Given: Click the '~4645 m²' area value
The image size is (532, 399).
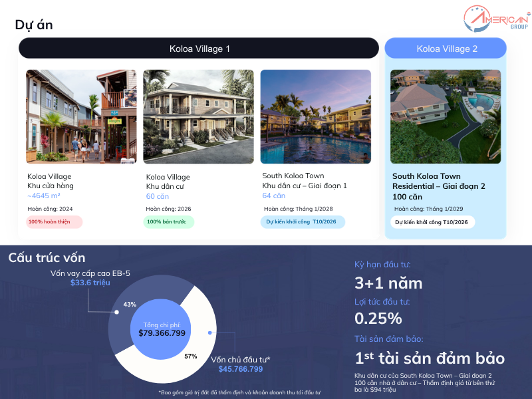Looking at the screenshot, I should tap(44, 196).
